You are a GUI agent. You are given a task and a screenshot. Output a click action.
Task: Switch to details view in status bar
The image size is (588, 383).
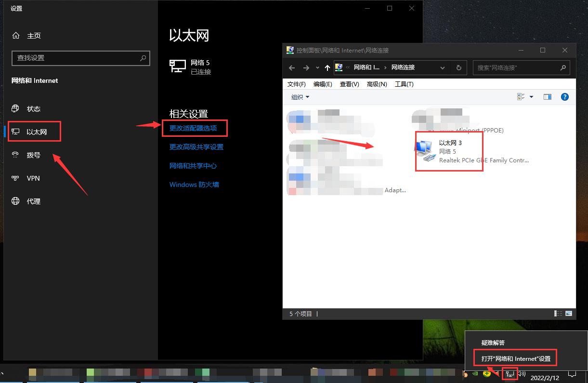tap(558, 314)
